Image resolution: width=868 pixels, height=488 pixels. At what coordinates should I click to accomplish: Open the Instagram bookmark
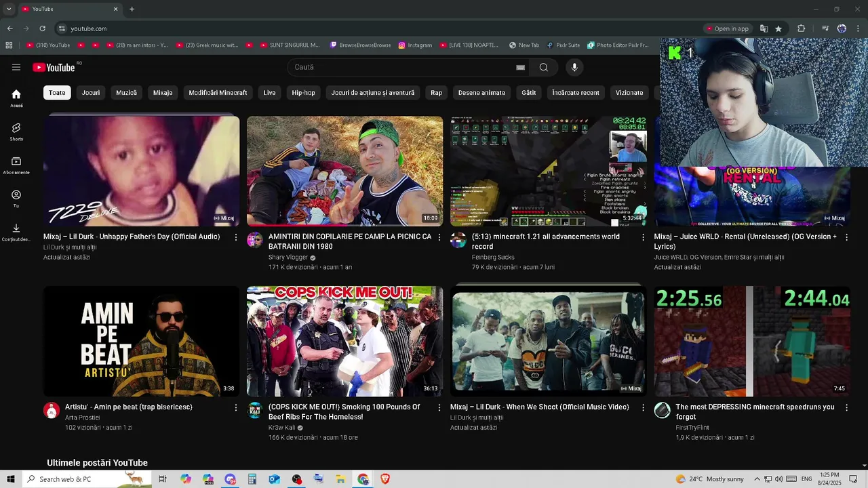coord(415,45)
